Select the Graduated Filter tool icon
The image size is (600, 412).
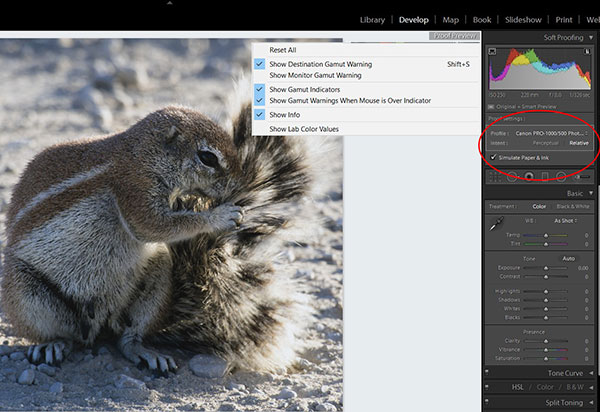pyautogui.click(x=544, y=176)
